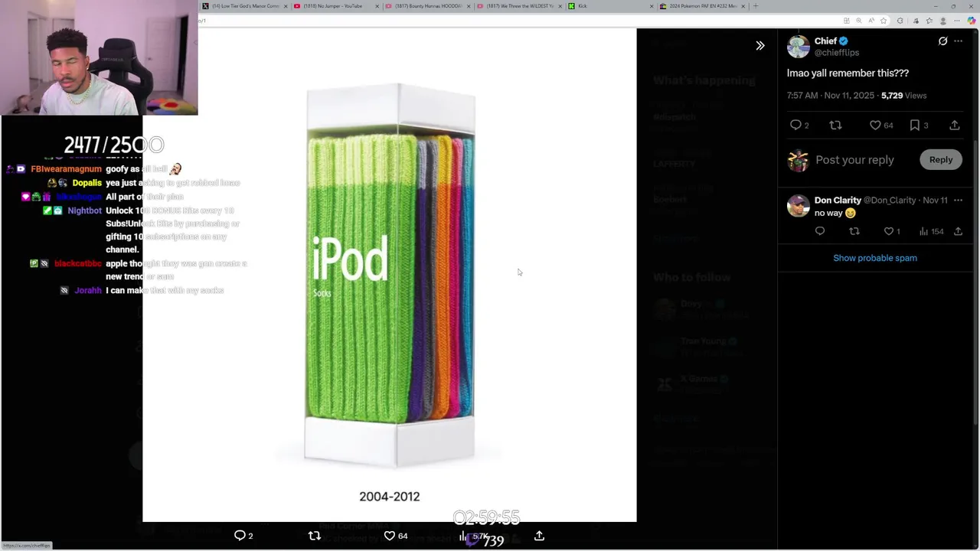The width and height of the screenshot is (980, 551).
Task: Reply to Don Clarity's comment
Action: point(820,231)
